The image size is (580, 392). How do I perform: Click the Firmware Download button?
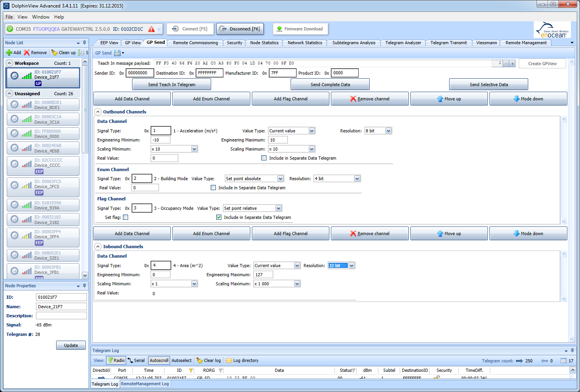click(x=300, y=29)
